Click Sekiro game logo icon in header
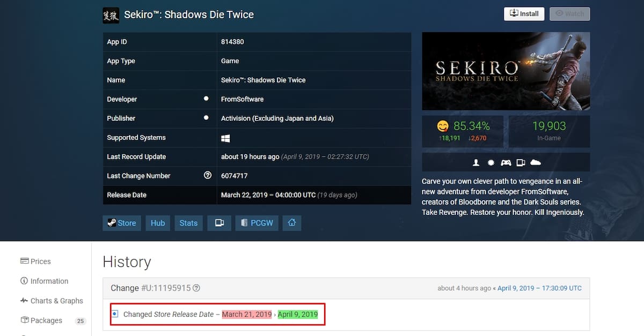 (111, 15)
